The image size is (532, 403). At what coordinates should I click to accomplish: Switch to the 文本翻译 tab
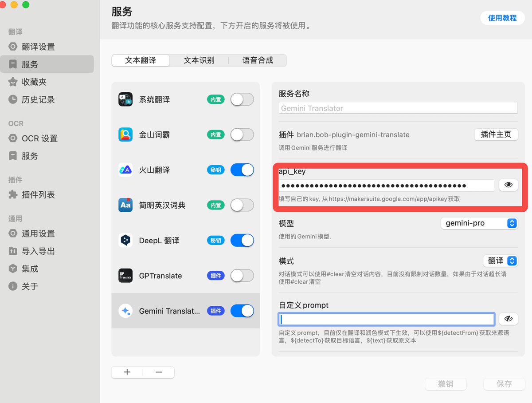point(141,60)
